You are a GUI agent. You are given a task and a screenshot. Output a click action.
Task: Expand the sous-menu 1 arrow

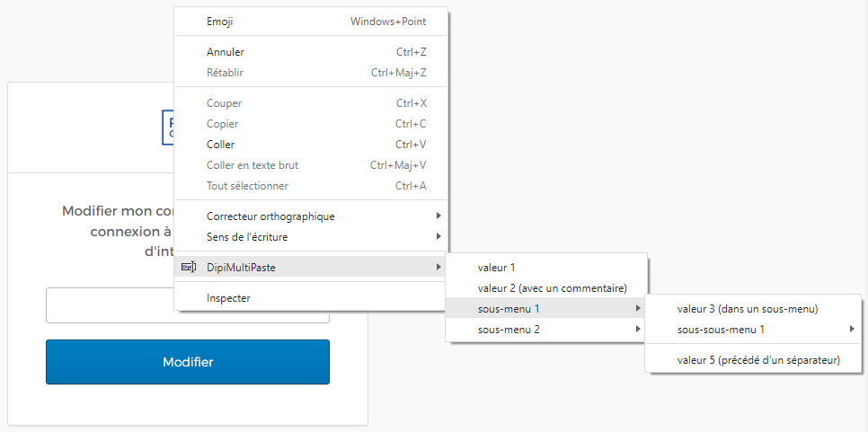[x=638, y=308]
